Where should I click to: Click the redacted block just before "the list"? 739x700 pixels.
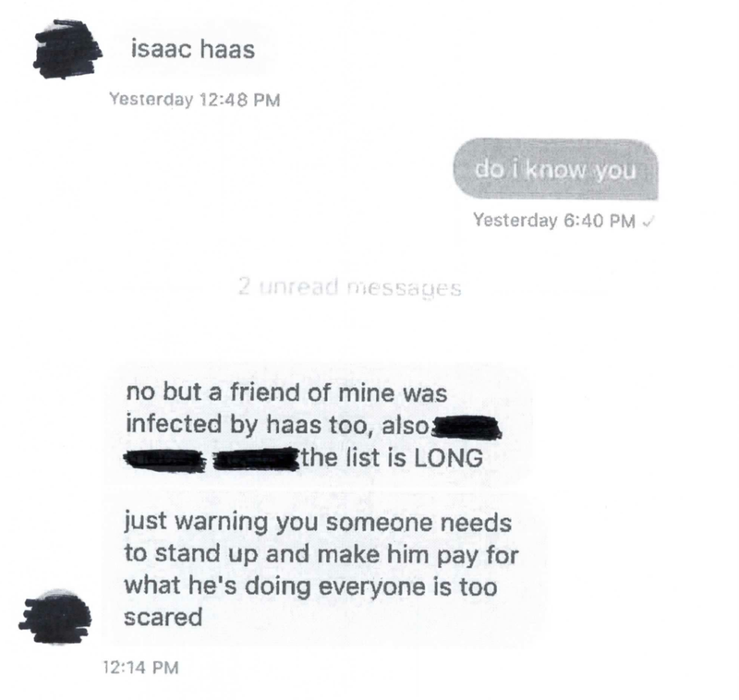[256, 459]
